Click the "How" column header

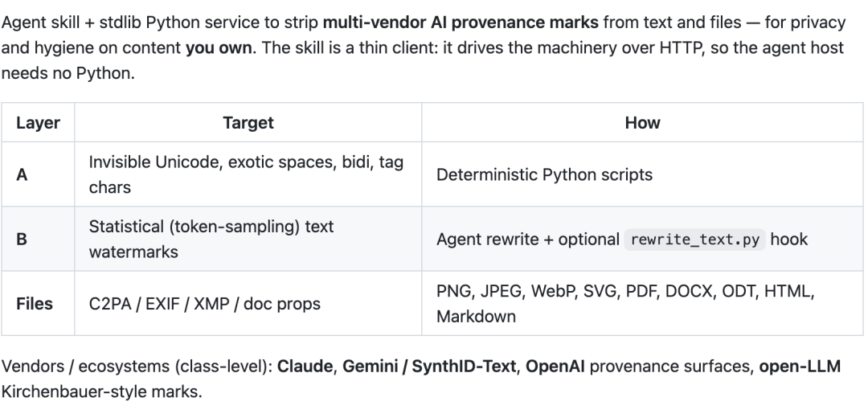(642, 122)
